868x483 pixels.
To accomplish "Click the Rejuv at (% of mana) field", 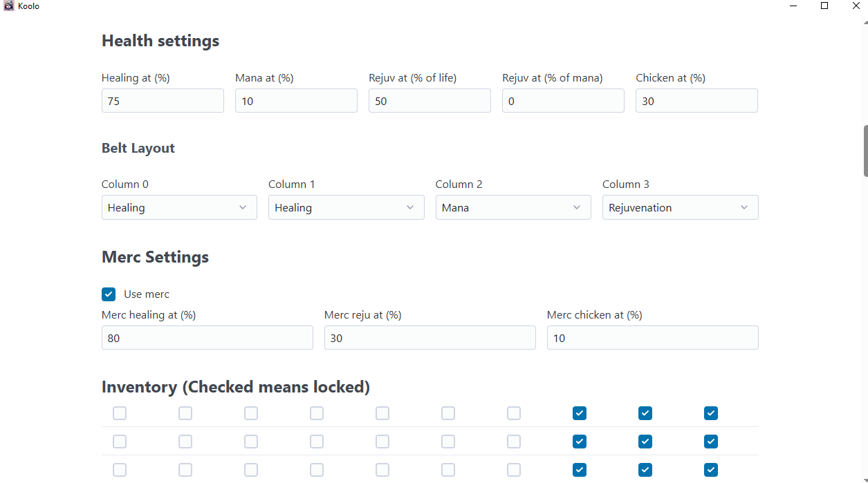I will point(563,101).
